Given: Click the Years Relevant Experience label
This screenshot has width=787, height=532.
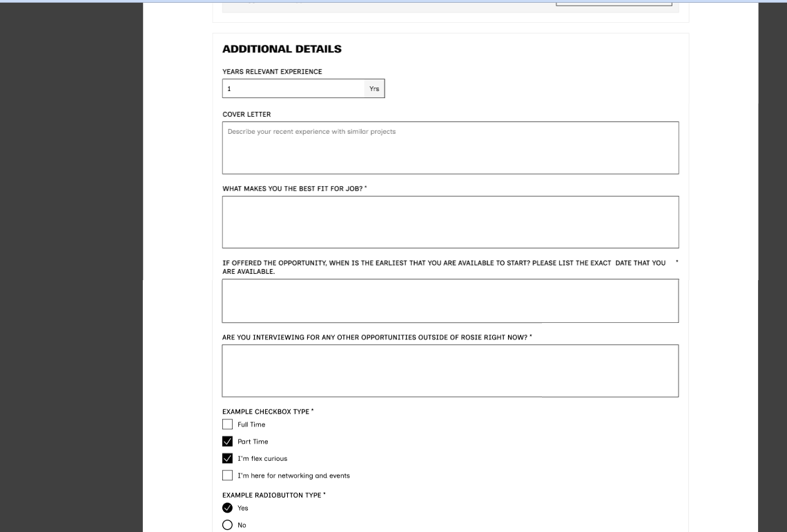Looking at the screenshot, I should (x=273, y=72).
